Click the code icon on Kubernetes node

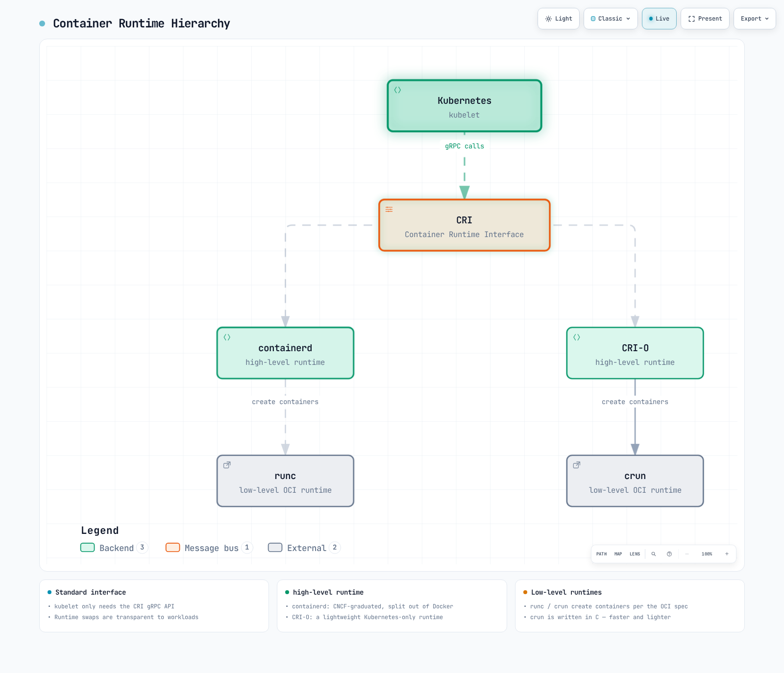(x=397, y=90)
